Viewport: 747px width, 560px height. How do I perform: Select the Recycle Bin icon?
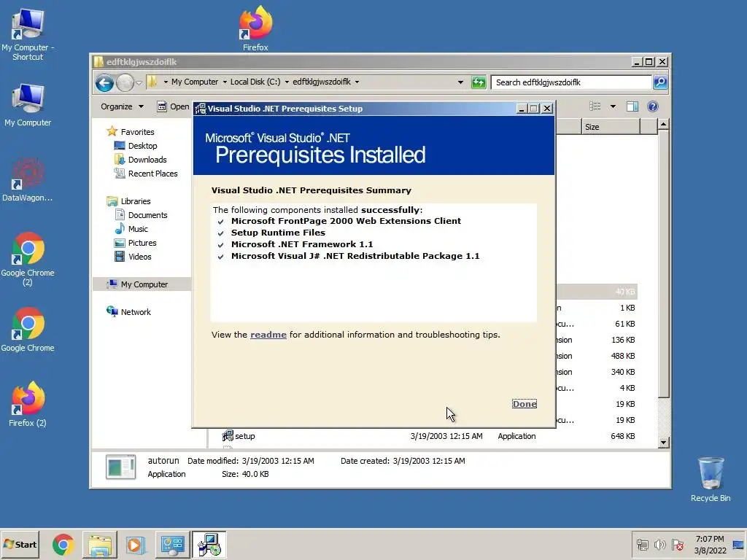711,480
